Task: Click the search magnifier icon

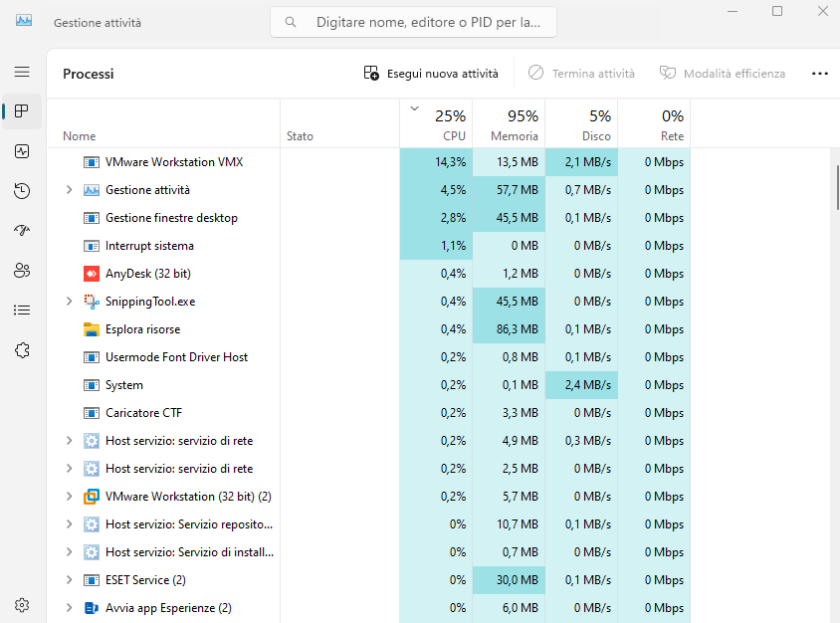Action: (x=291, y=22)
